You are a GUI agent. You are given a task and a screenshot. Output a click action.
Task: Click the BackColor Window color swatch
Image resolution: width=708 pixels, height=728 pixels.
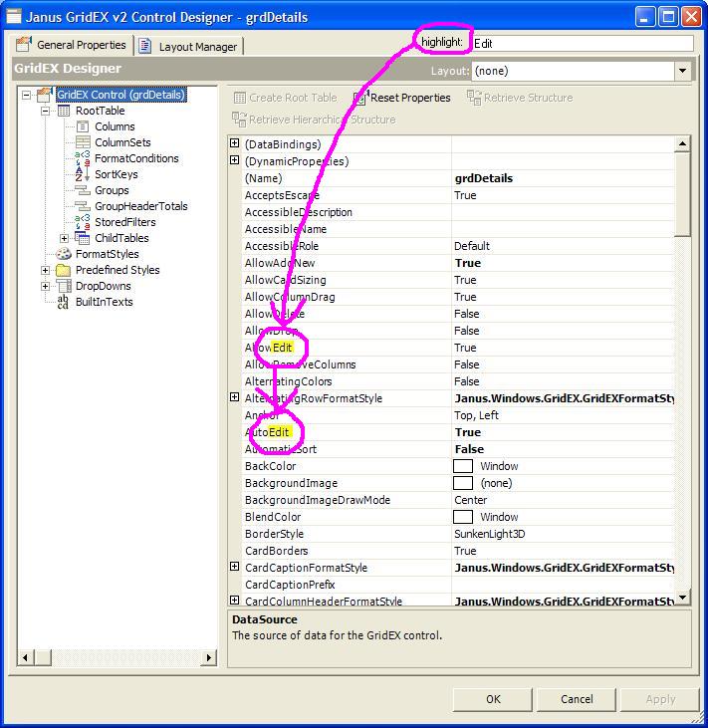(463, 466)
